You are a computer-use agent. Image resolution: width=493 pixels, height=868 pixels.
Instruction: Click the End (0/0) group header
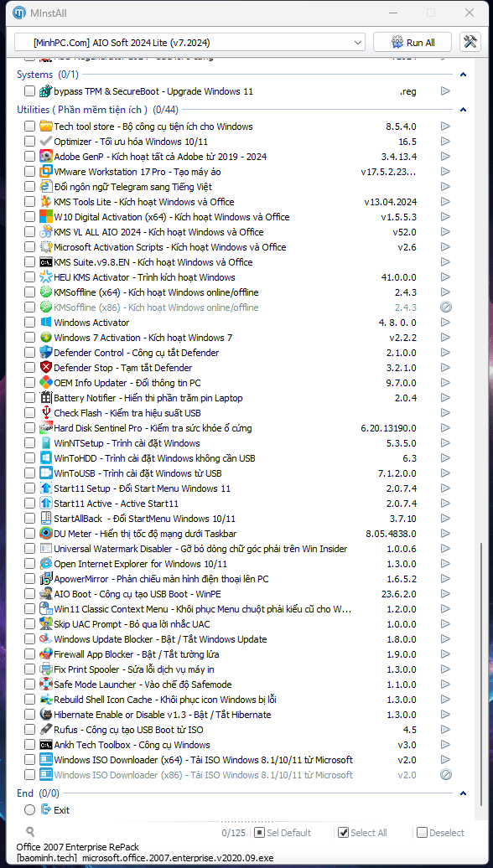[39, 793]
